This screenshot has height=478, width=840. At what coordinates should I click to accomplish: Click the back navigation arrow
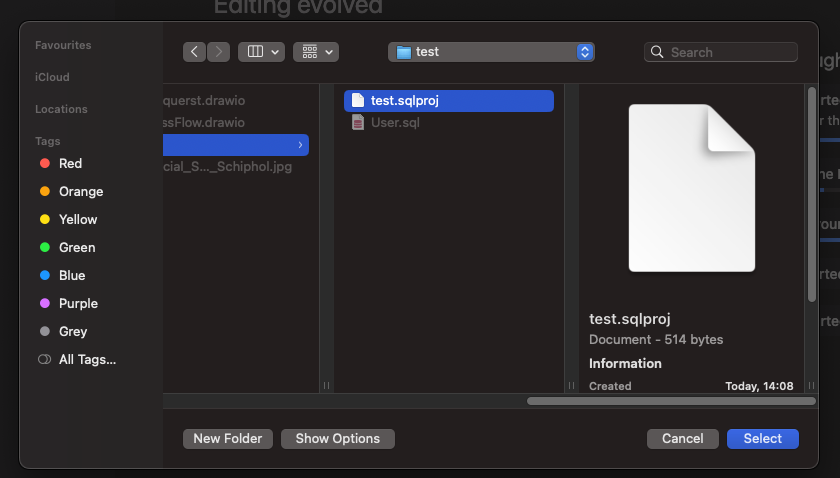pyautogui.click(x=194, y=52)
